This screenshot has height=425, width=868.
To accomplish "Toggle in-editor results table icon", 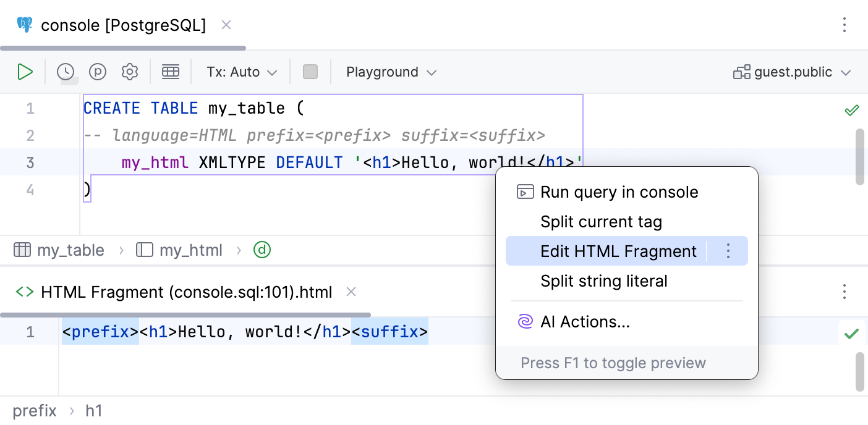I will coord(171,72).
